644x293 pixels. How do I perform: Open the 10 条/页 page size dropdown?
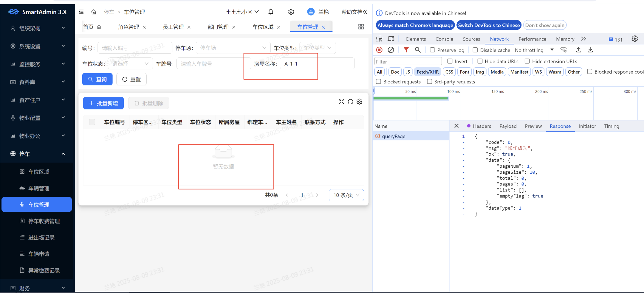(x=346, y=195)
